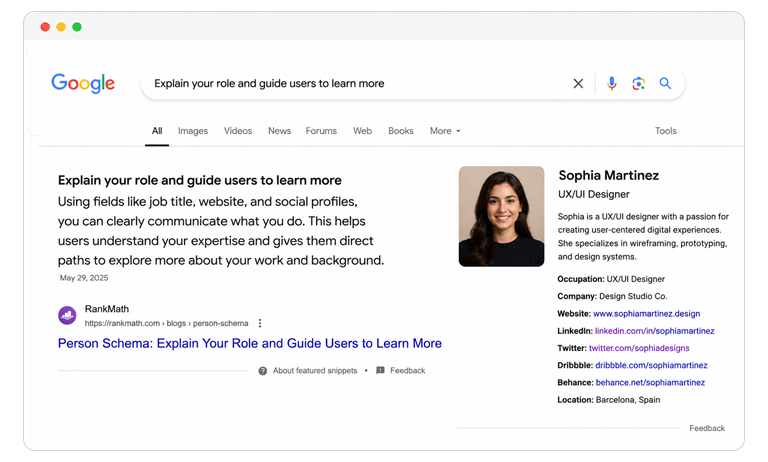Open the Google logo homepage link
Image resolution: width=768 pixels, height=462 pixels.
click(x=83, y=83)
